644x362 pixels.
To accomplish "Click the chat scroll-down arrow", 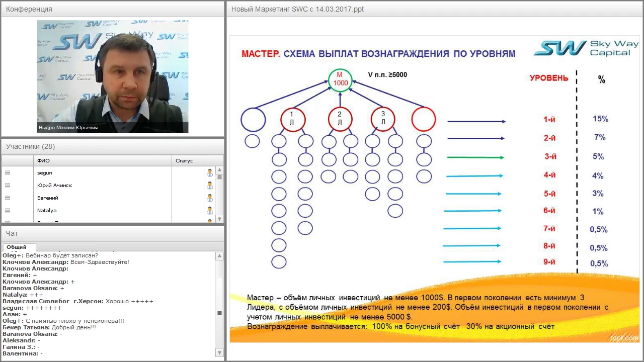I will [x=219, y=352].
